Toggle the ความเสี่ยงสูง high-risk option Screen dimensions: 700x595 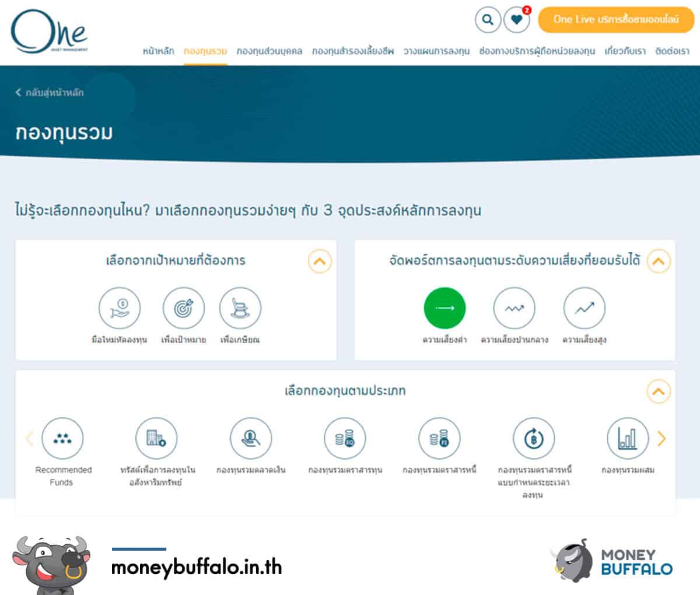(x=584, y=308)
